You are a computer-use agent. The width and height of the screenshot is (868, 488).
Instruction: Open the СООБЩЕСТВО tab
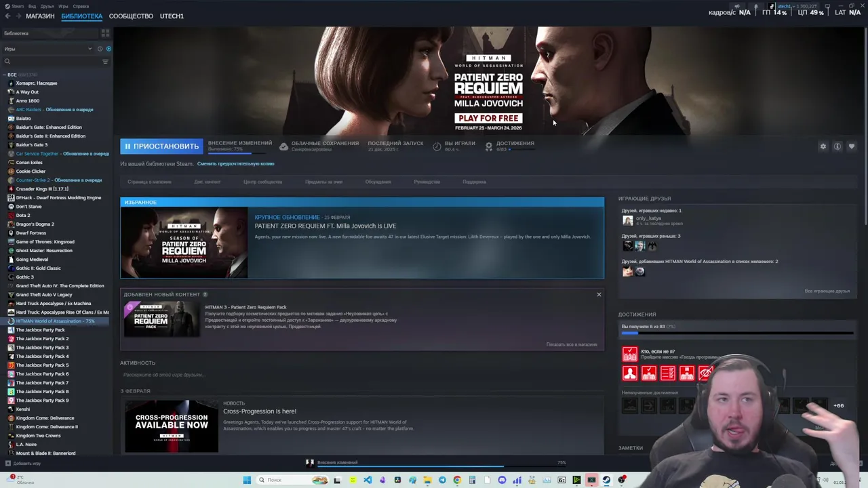131,16
